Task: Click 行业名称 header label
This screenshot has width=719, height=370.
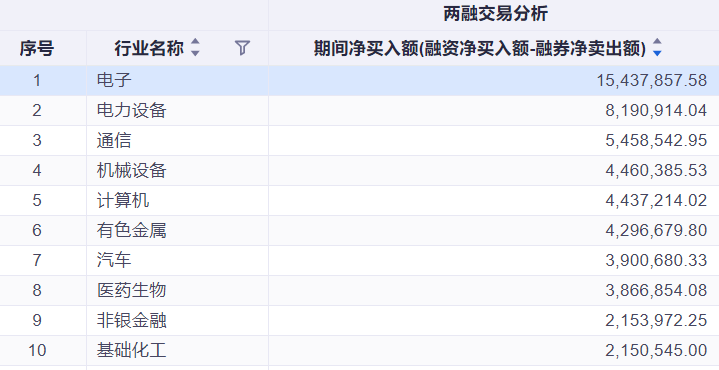Action: [149, 48]
